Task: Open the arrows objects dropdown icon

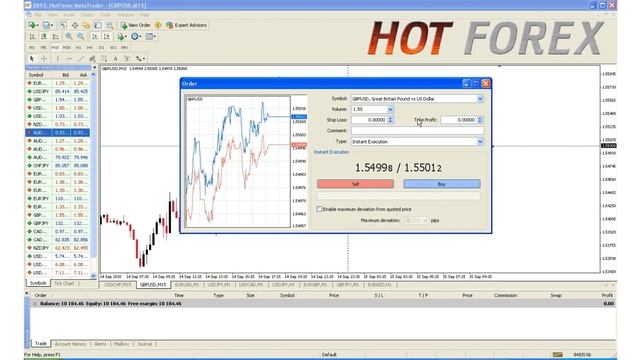Action: [140, 58]
